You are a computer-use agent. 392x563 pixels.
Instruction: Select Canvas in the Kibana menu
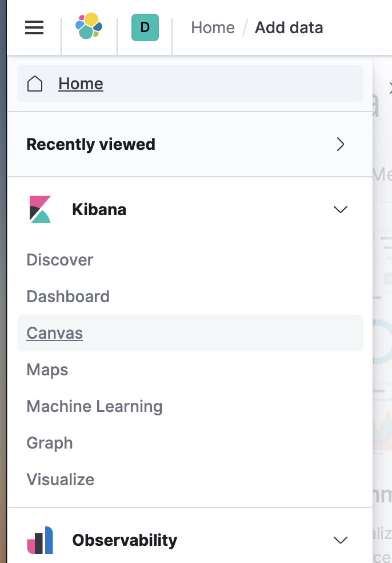(55, 333)
